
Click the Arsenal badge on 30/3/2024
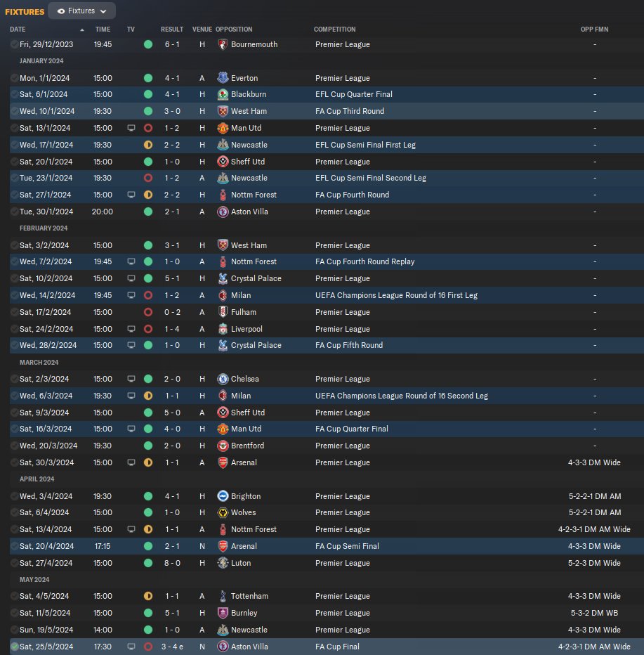pos(223,462)
